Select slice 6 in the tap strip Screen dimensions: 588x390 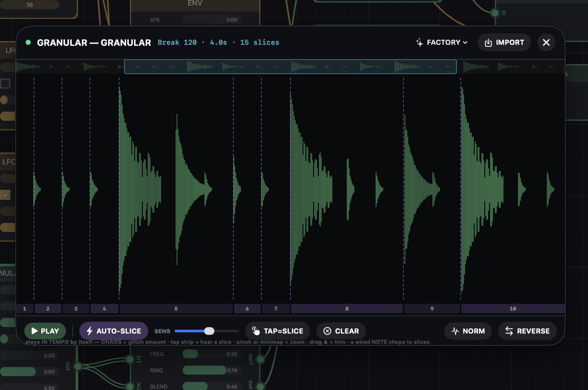coord(247,308)
